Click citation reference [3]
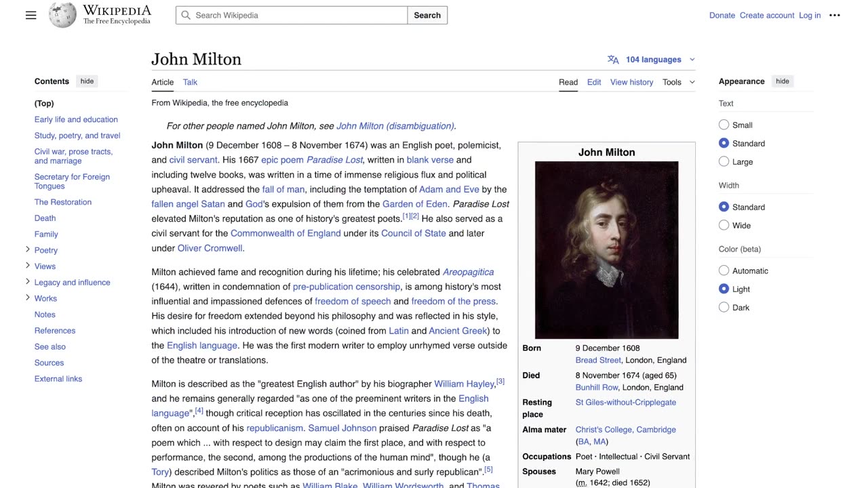This screenshot has width=868, height=488. point(500,382)
